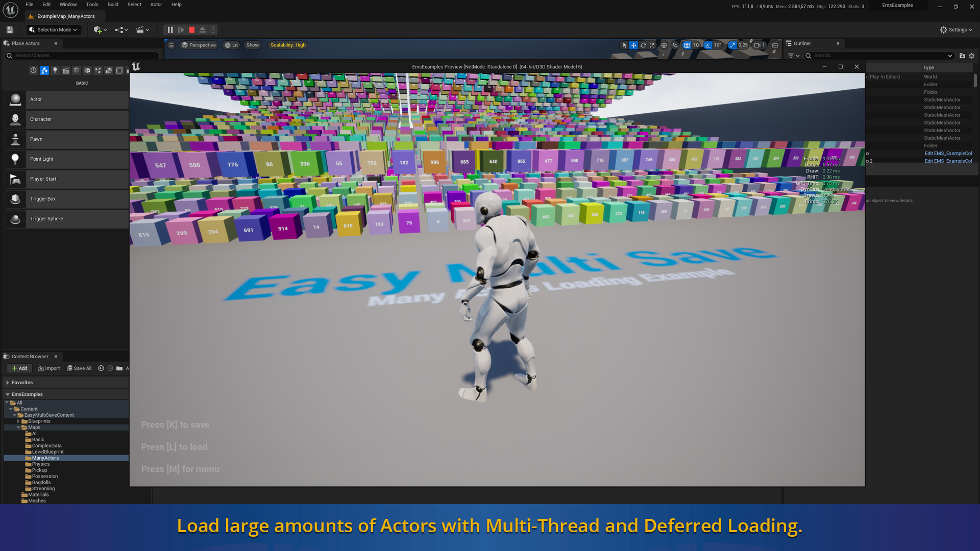Stop the play session with red square
Screen dimensions: 980x551
pos(192,30)
